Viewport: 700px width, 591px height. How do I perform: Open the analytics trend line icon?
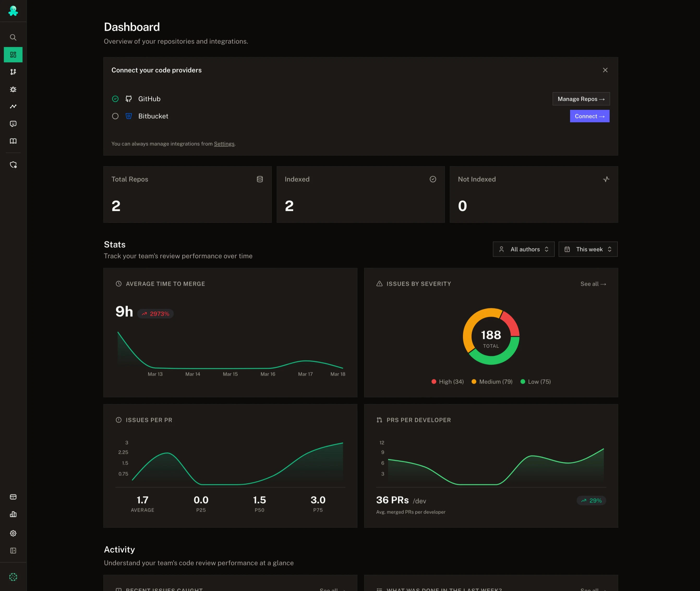(x=13, y=106)
